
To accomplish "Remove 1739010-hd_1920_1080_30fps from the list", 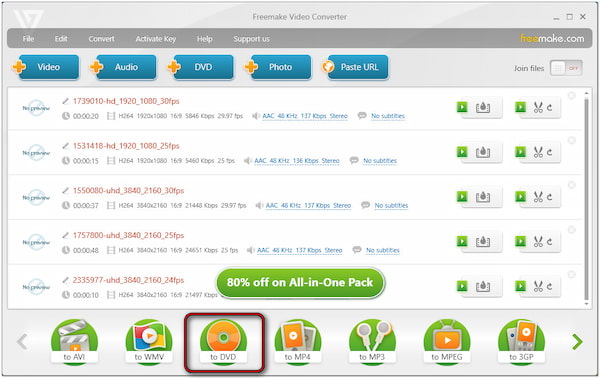I will pyautogui.click(x=572, y=96).
